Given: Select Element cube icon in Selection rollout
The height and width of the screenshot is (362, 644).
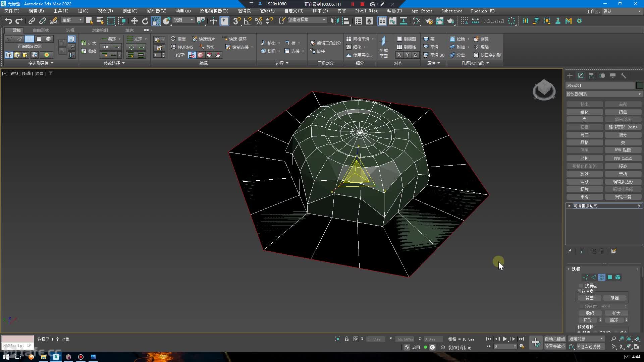Looking at the screenshot, I should coord(618,277).
